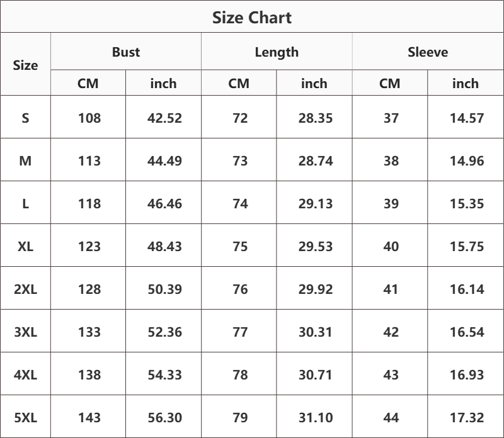The width and height of the screenshot is (504, 438).
Task: Click the Length column header
Action: coord(277,52)
